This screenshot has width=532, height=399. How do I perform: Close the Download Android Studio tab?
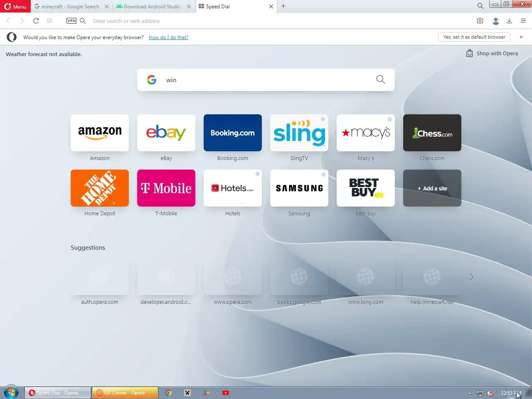tap(189, 7)
